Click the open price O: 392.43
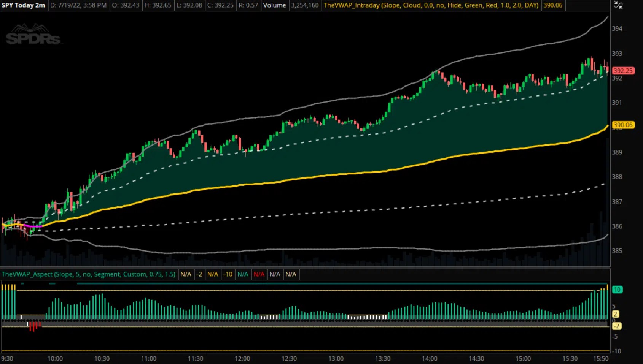Screen dimensions: 643x364 tap(126, 5)
